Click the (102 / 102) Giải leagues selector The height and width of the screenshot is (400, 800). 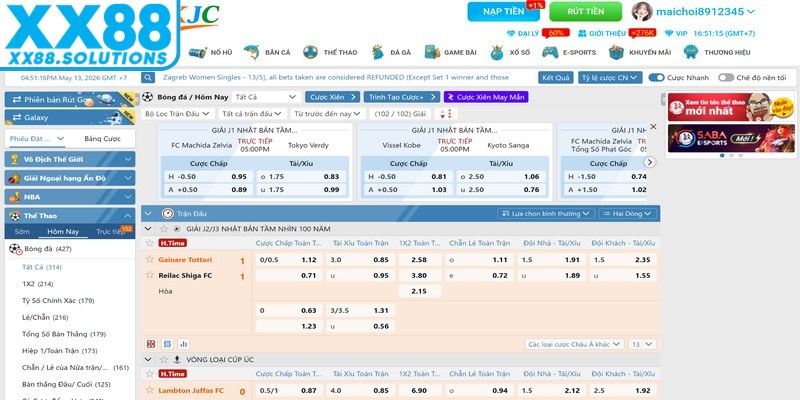click(x=400, y=114)
